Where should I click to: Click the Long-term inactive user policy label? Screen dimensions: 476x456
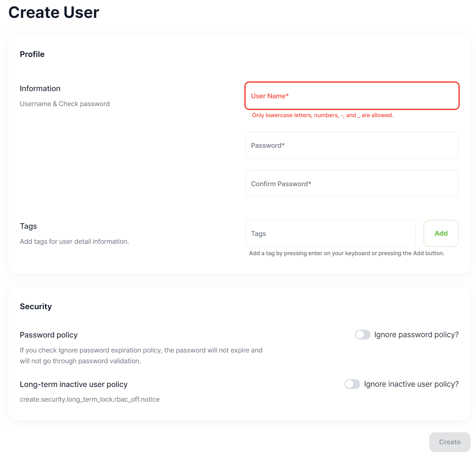[74, 384]
